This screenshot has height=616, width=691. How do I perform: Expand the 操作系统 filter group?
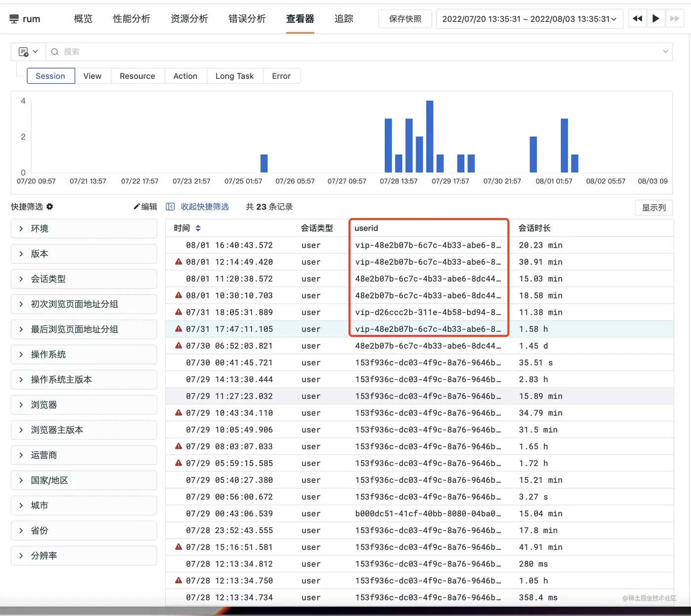[x=84, y=354]
